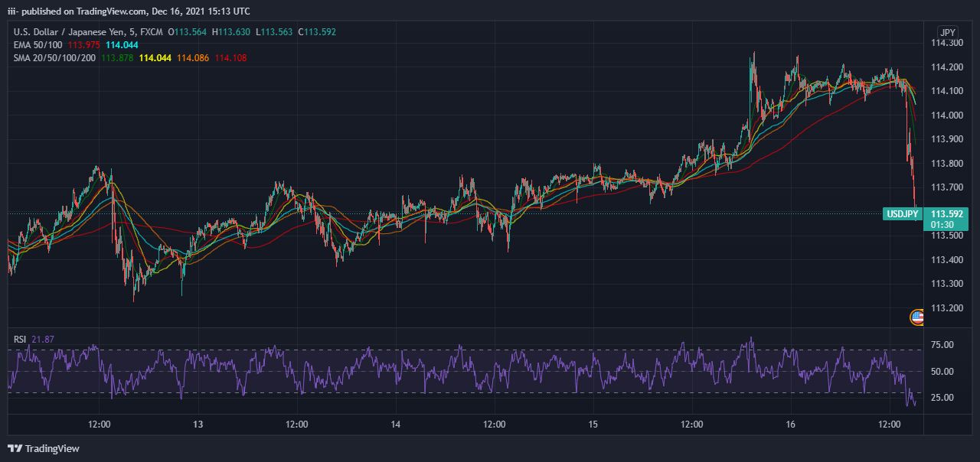Click the 12:00 time label between 13 and 14
980x462 pixels.
tap(297, 425)
